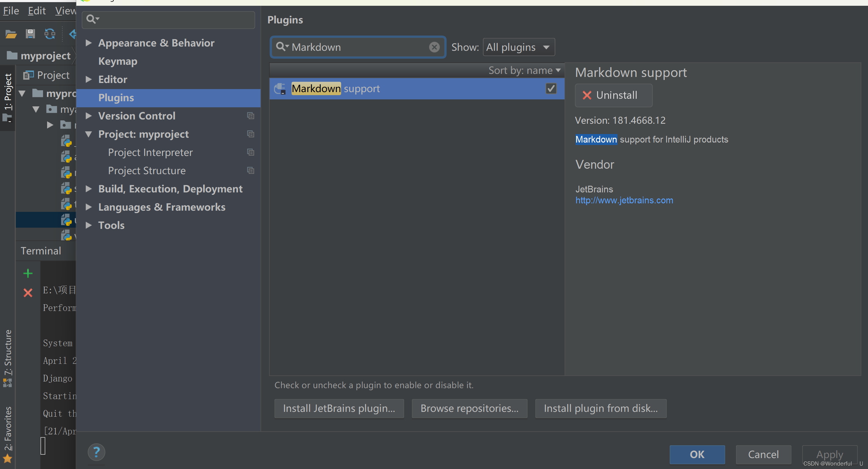Open the jetbrains.com vendor link
Image resolution: width=868 pixels, height=469 pixels.
[x=624, y=201]
